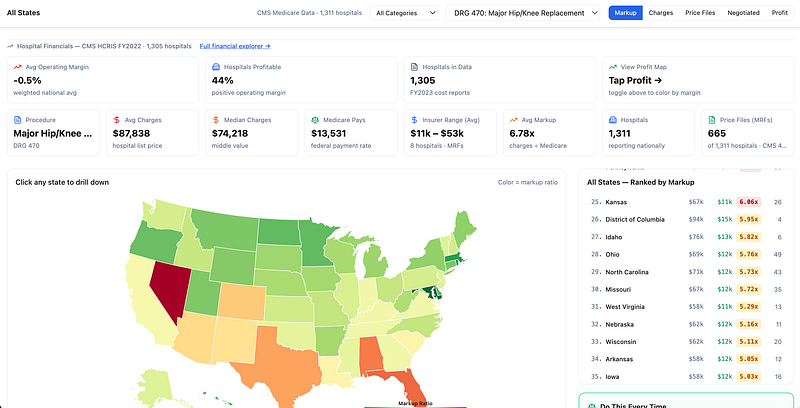Viewport: 800px width, 408px height.
Task: Click the Hospitals in Data document icon
Action: click(x=414, y=67)
